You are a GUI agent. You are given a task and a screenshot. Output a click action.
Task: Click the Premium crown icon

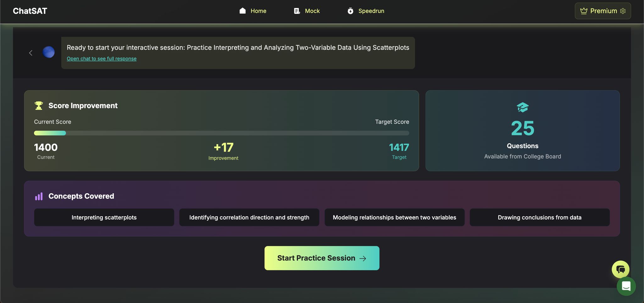point(584,11)
